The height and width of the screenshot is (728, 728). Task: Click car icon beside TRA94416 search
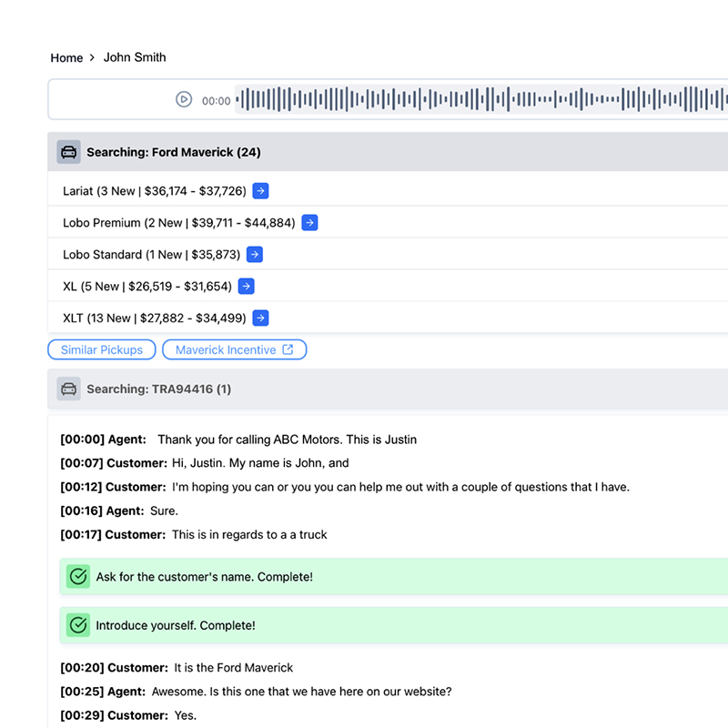pyautogui.click(x=69, y=389)
